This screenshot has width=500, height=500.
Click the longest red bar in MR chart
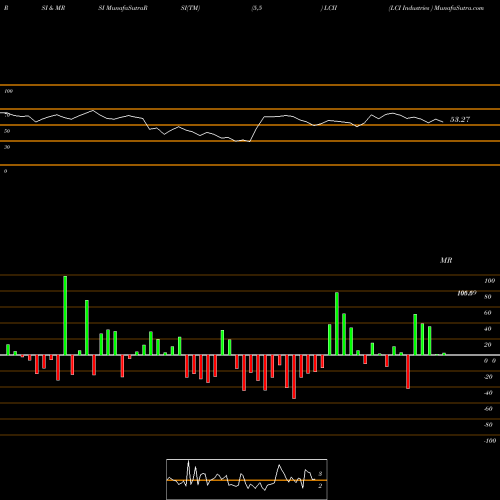294,377
